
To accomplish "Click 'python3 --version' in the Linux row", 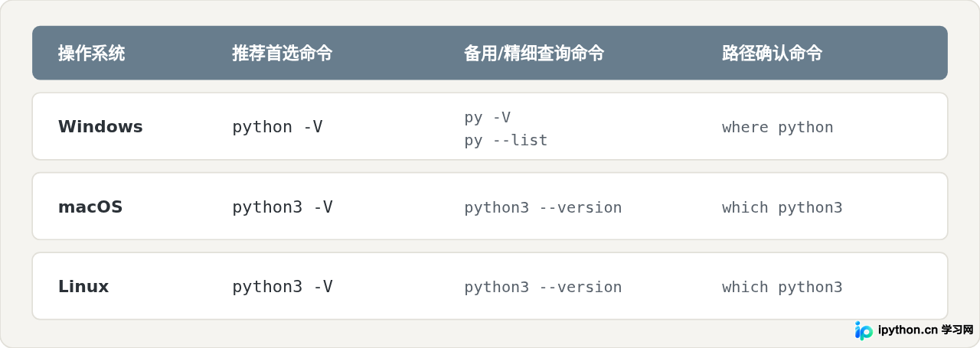I will coord(543,288).
